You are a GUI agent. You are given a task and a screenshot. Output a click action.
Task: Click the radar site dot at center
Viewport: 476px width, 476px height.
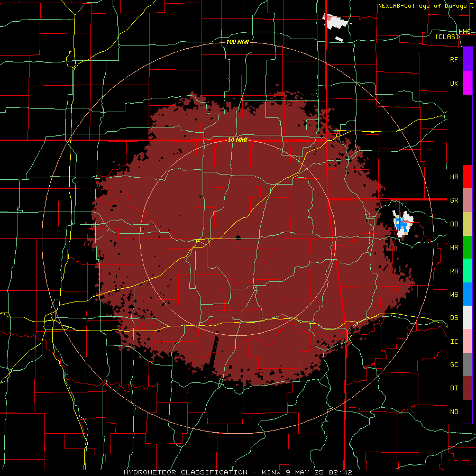tap(239, 237)
